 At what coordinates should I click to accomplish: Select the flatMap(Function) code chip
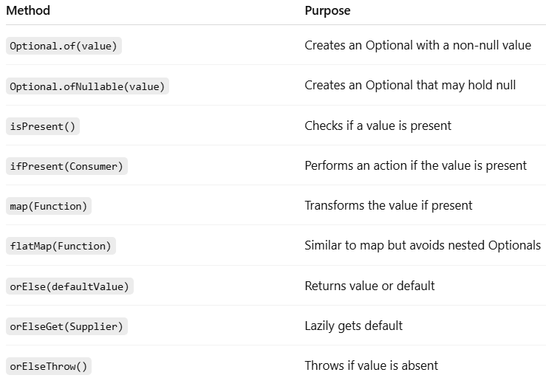tap(61, 247)
